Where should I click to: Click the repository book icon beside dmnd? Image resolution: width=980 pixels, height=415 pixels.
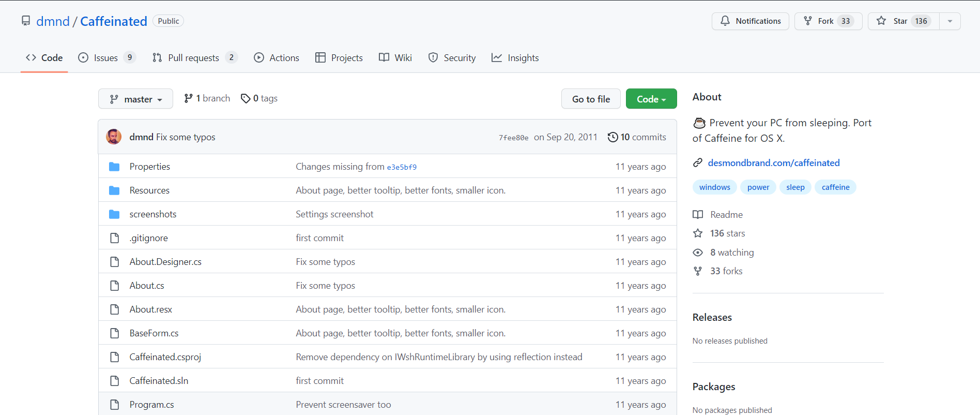pyautogui.click(x=26, y=21)
